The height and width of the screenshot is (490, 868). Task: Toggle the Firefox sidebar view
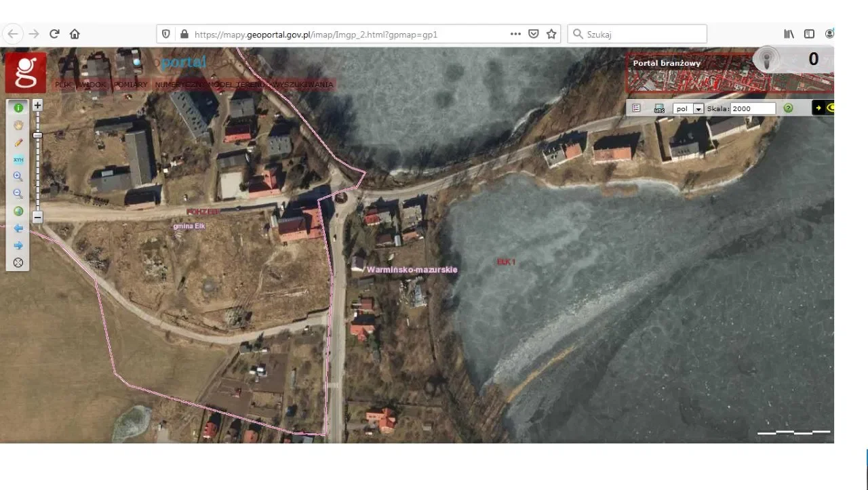click(809, 34)
